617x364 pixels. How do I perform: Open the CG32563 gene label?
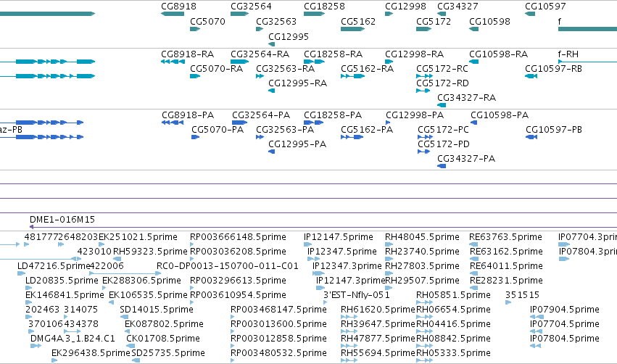coord(276,21)
